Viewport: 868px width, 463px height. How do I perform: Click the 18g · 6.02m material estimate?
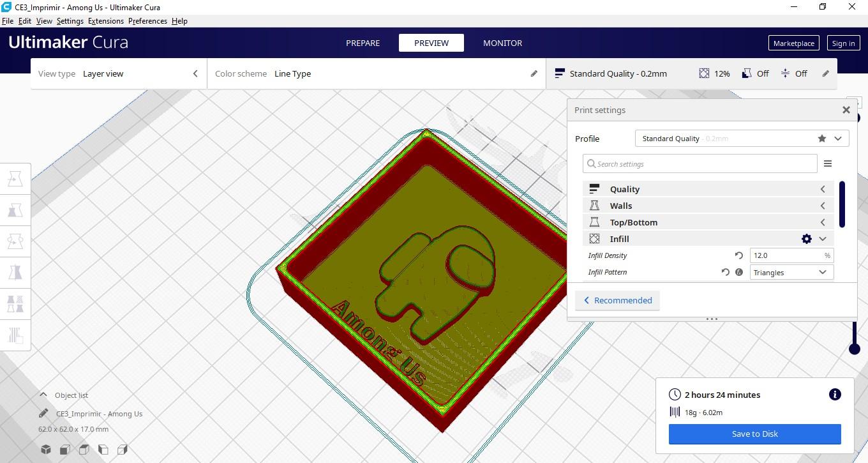click(x=704, y=413)
